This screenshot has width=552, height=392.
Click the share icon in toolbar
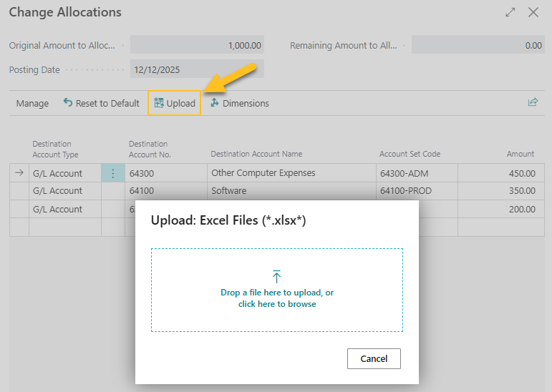click(x=533, y=102)
